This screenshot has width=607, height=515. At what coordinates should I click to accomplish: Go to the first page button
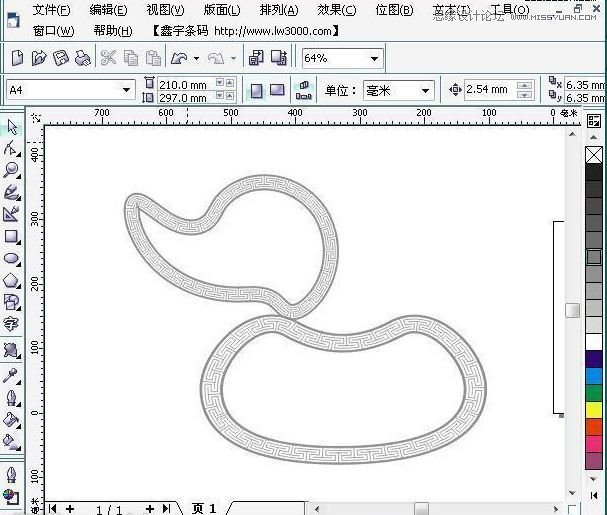coord(53,508)
